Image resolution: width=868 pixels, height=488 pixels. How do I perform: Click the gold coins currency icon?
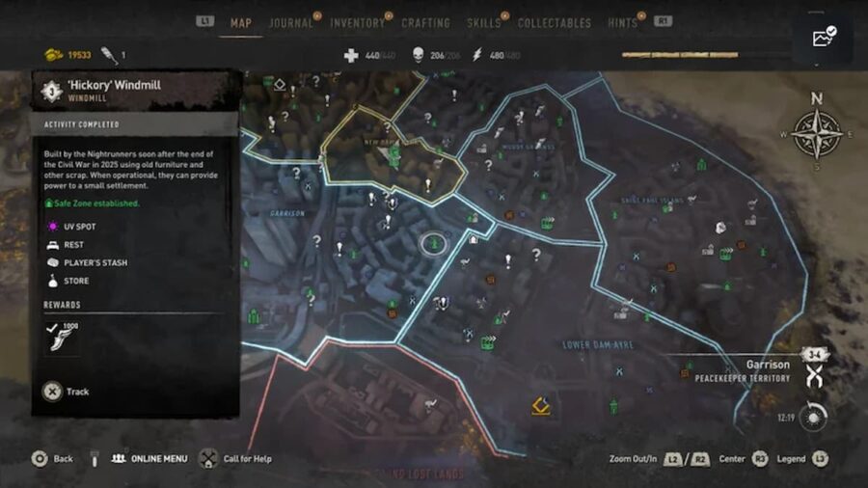[54, 55]
